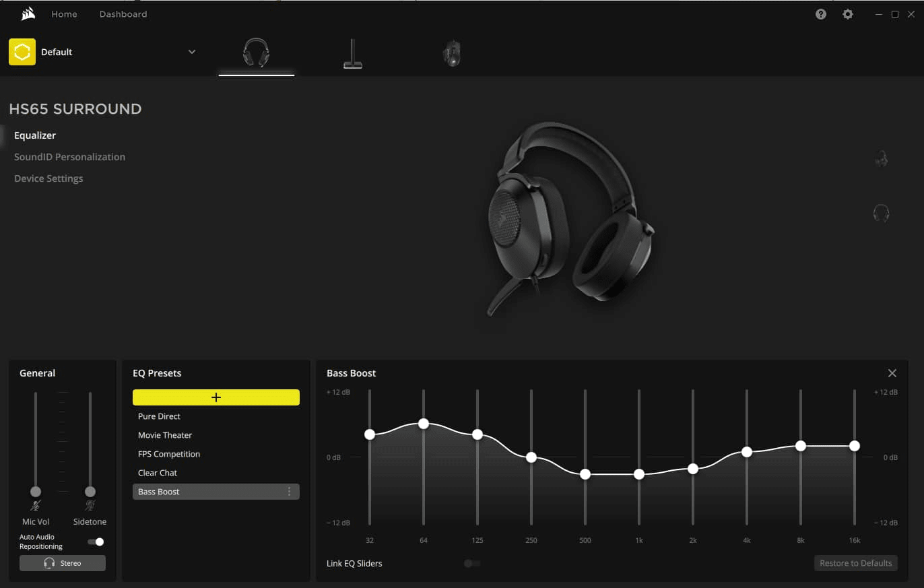Click the yellow Default profile icon
This screenshot has height=588, width=924.
click(x=22, y=52)
